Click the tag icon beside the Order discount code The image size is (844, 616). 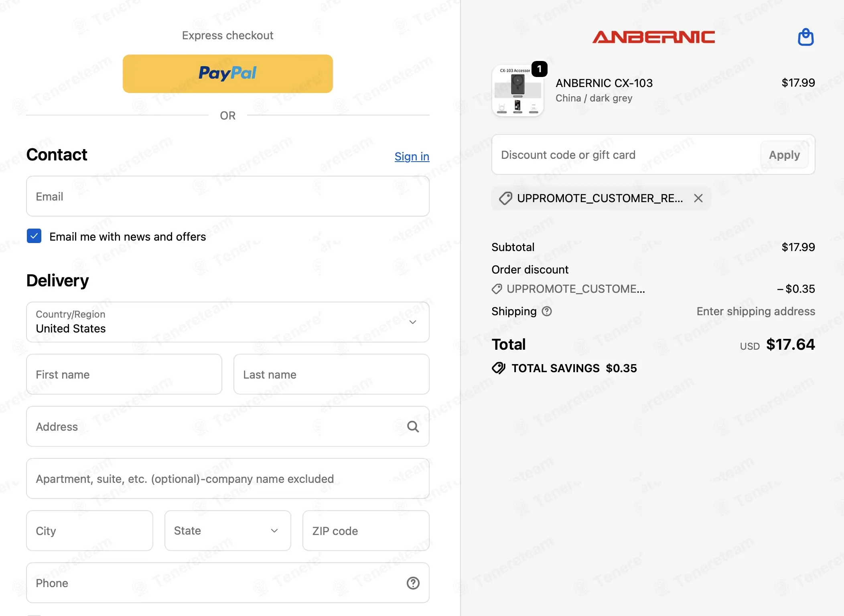pos(497,289)
